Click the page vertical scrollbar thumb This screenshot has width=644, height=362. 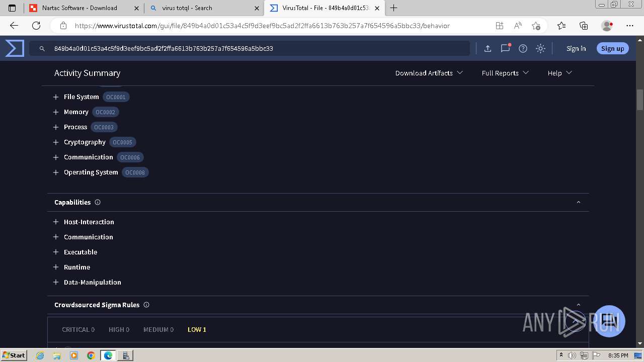[x=640, y=100]
